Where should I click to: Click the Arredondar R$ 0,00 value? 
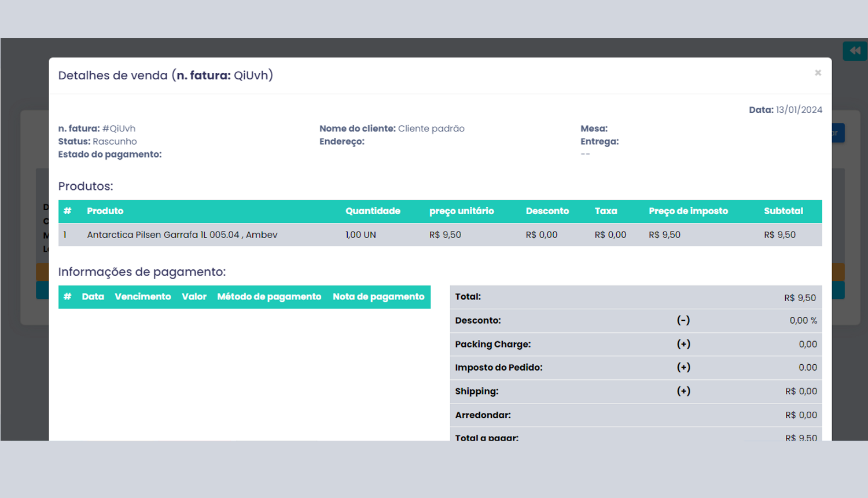(801, 415)
